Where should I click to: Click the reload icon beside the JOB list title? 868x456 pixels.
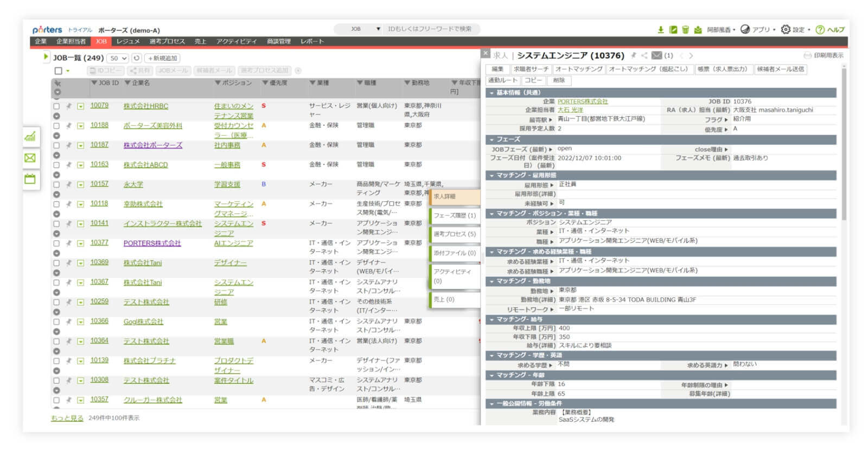tap(137, 58)
